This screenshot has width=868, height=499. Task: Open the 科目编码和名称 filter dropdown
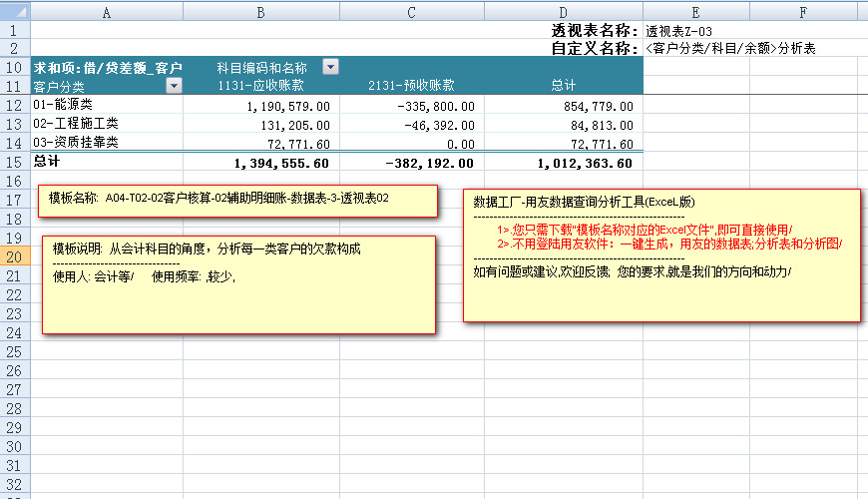pos(330,67)
